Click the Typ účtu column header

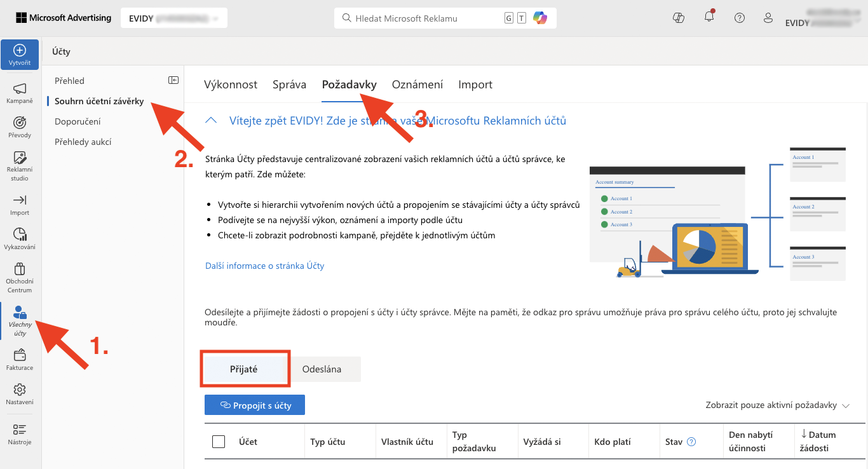coord(328,442)
